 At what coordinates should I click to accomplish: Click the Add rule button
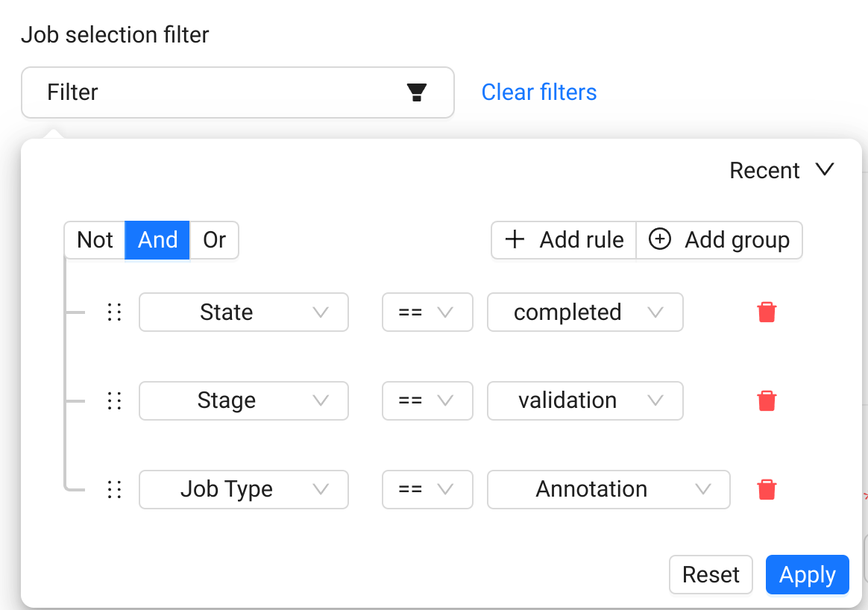[x=564, y=240]
